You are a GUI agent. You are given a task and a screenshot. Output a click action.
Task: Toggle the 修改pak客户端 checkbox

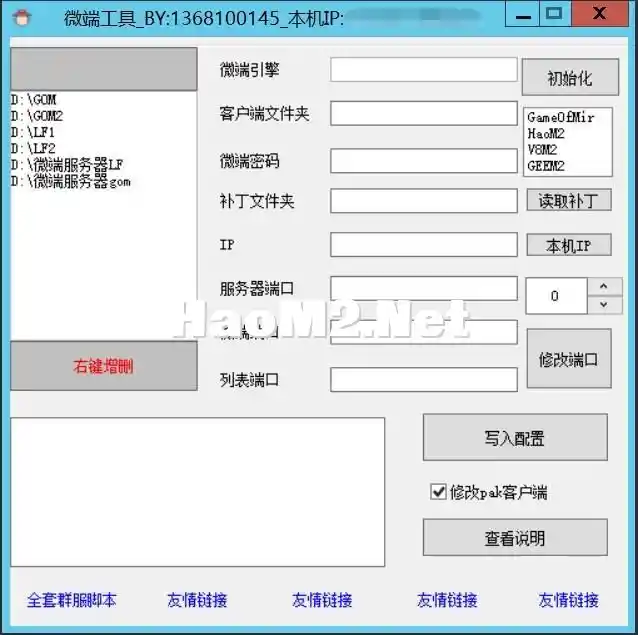tap(438, 492)
